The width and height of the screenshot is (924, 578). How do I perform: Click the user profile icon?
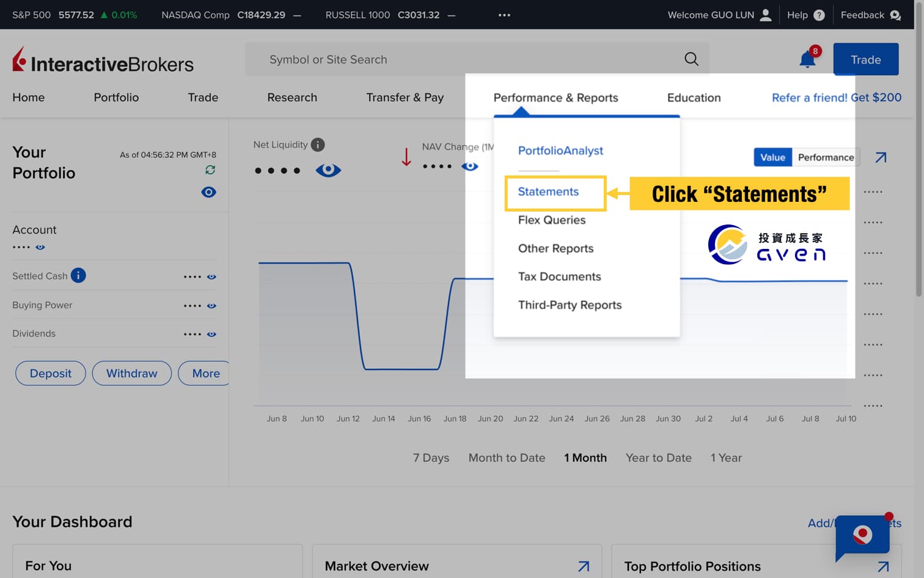click(x=765, y=15)
